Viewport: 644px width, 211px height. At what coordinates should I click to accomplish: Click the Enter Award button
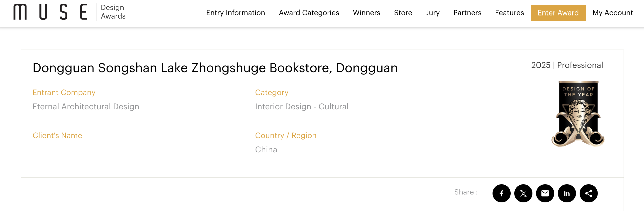(558, 13)
